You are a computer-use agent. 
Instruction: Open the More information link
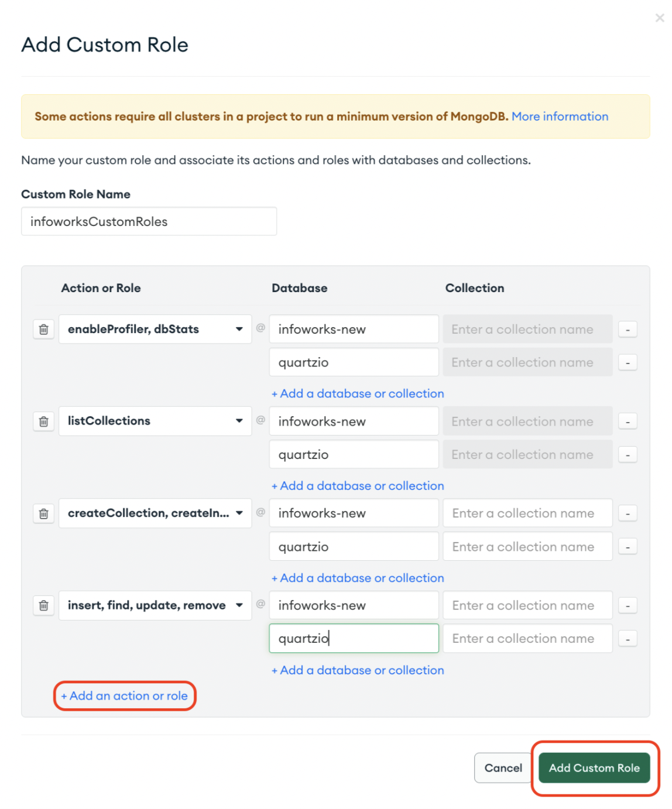pyautogui.click(x=560, y=116)
